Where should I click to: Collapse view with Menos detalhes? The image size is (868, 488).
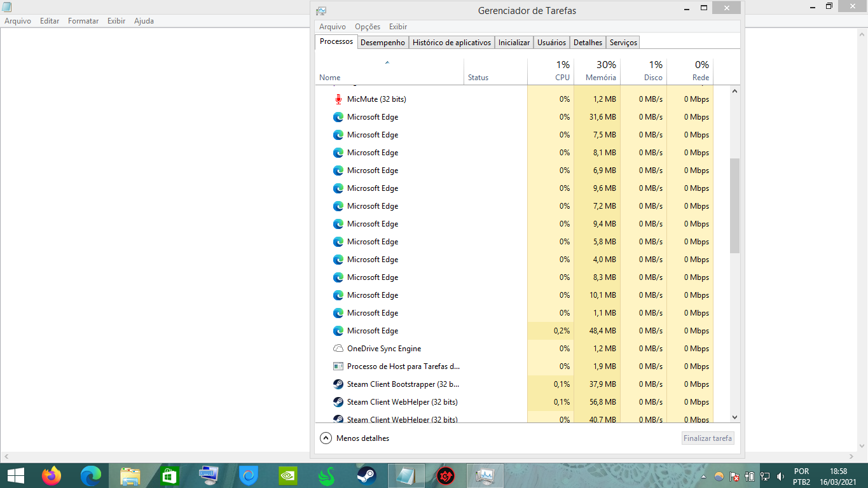pos(355,438)
